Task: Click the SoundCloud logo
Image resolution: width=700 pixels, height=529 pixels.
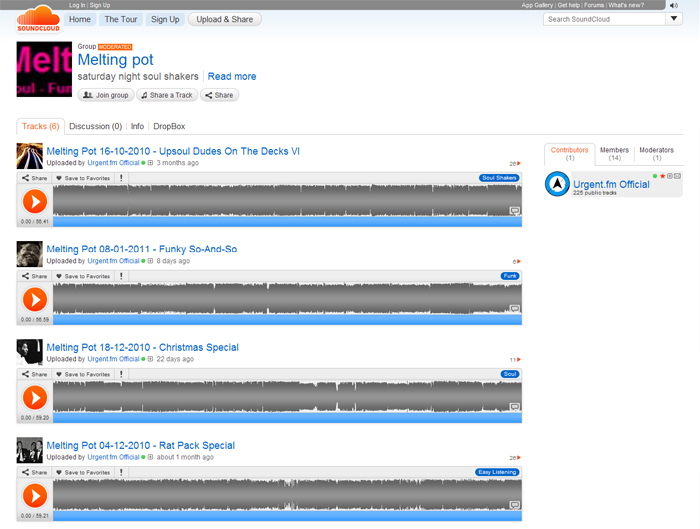Action: [x=38, y=19]
